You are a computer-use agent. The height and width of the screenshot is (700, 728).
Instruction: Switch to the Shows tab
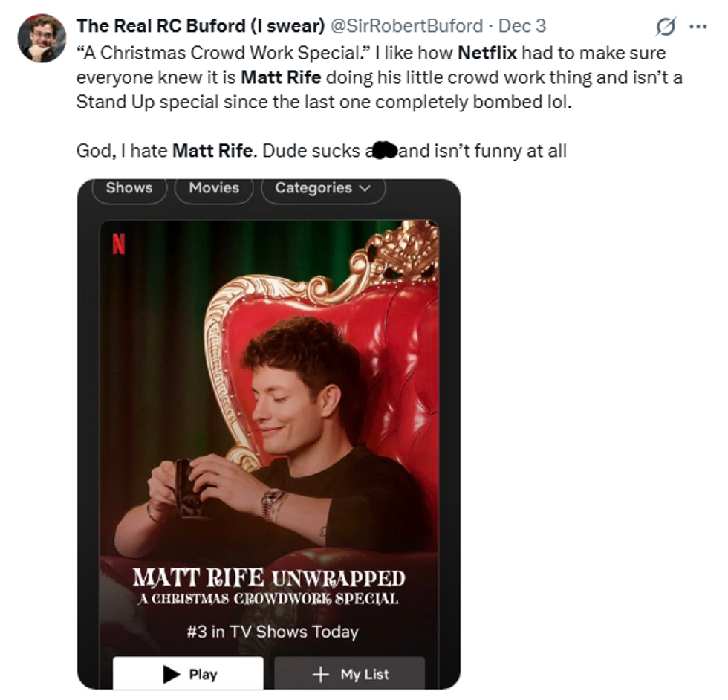tap(129, 188)
